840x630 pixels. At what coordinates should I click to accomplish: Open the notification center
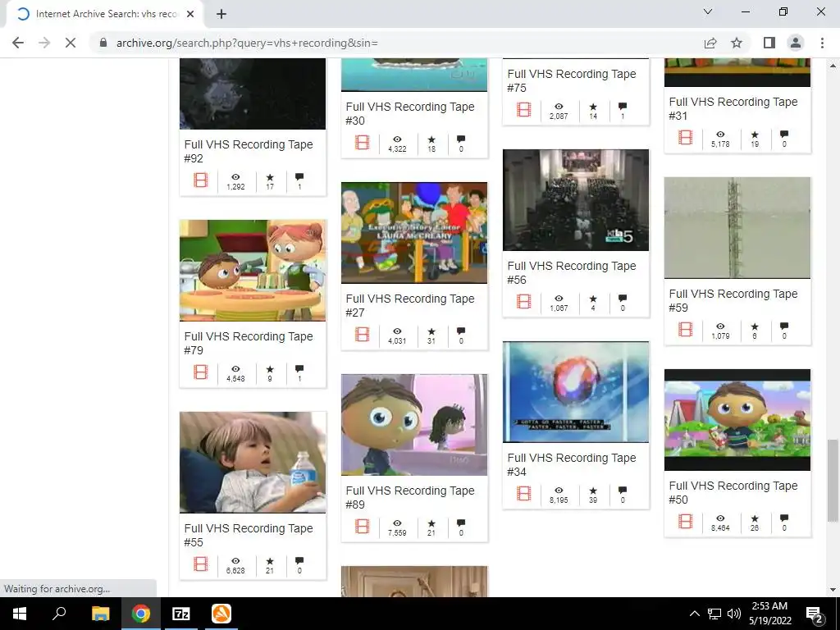[815, 614]
